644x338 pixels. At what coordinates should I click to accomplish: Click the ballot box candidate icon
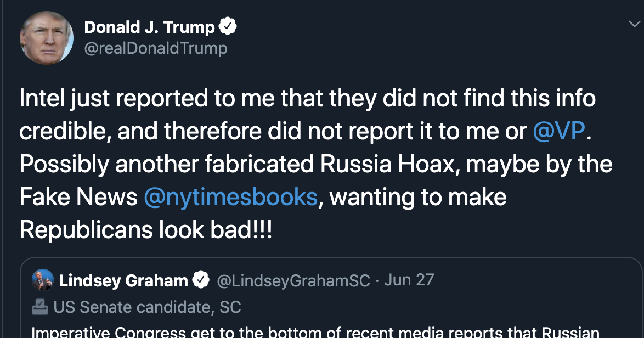click(x=40, y=307)
